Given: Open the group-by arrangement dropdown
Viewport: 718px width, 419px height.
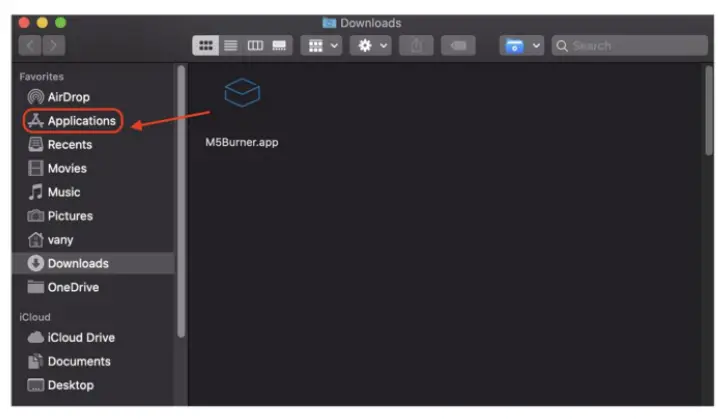Looking at the screenshot, I should click(321, 45).
